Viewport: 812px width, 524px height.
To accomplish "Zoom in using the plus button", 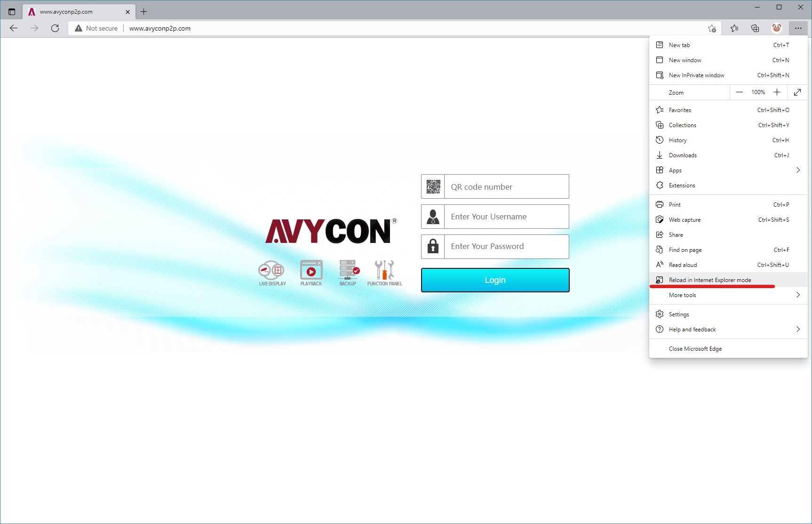I will (777, 92).
